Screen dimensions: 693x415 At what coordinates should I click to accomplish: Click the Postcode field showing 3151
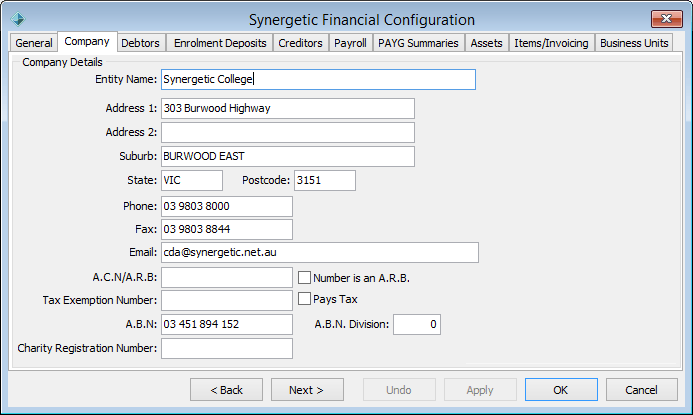tap(325, 180)
